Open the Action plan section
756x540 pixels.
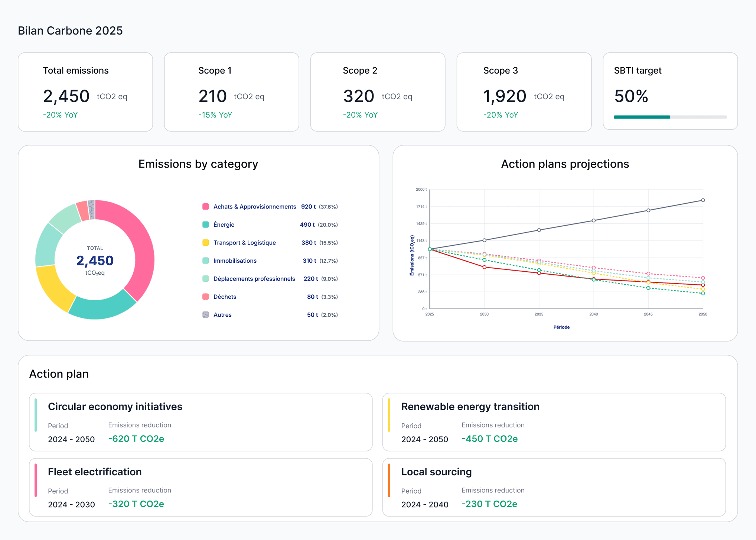[59, 374]
